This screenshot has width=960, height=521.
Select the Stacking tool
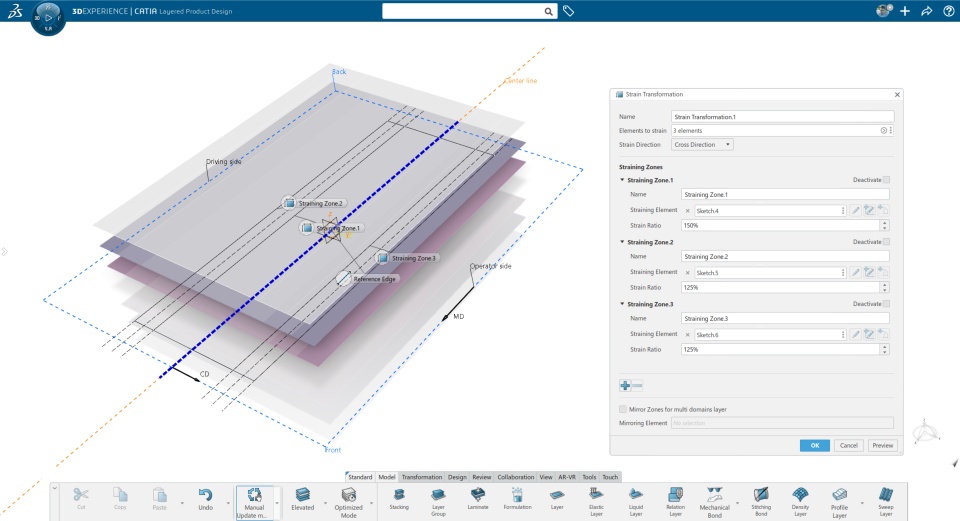(x=399, y=498)
